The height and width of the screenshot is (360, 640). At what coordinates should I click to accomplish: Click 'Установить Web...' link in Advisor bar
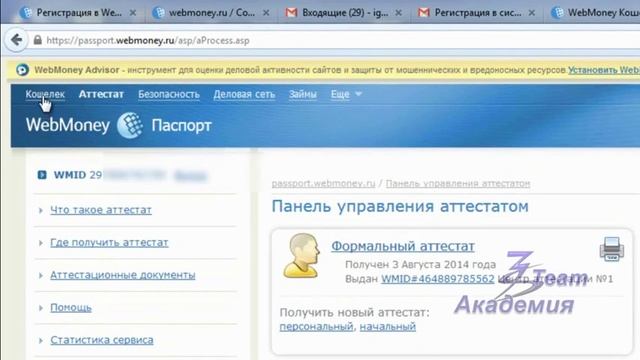pos(604,70)
